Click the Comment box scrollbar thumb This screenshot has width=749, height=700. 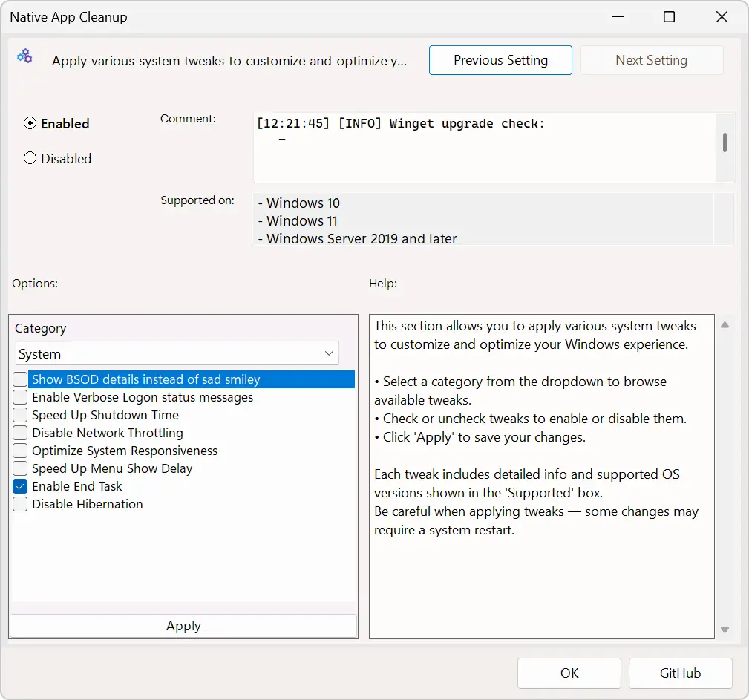[x=725, y=143]
